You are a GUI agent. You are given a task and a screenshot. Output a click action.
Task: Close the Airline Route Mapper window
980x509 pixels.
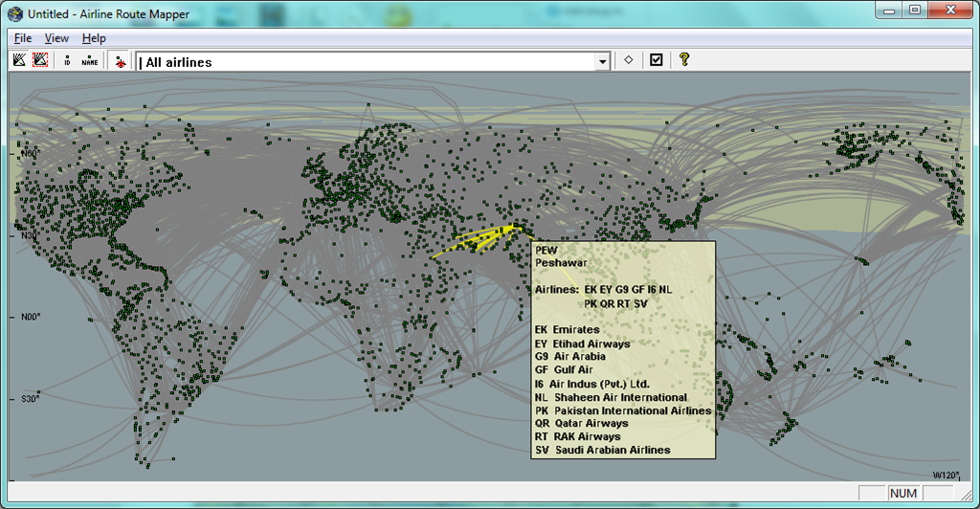tap(950, 11)
